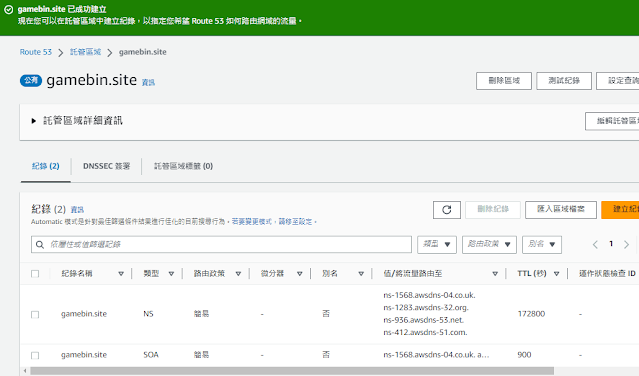
Task: Sort by TTL (秒) column arrow
Action: click(x=556, y=274)
